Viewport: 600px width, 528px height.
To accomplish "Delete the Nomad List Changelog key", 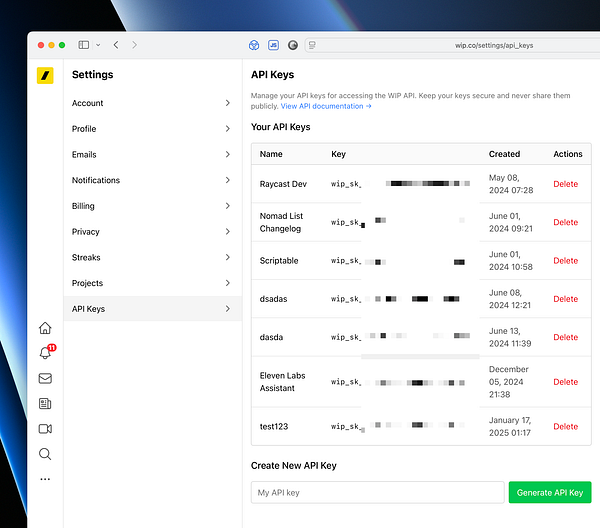I will click(565, 222).
